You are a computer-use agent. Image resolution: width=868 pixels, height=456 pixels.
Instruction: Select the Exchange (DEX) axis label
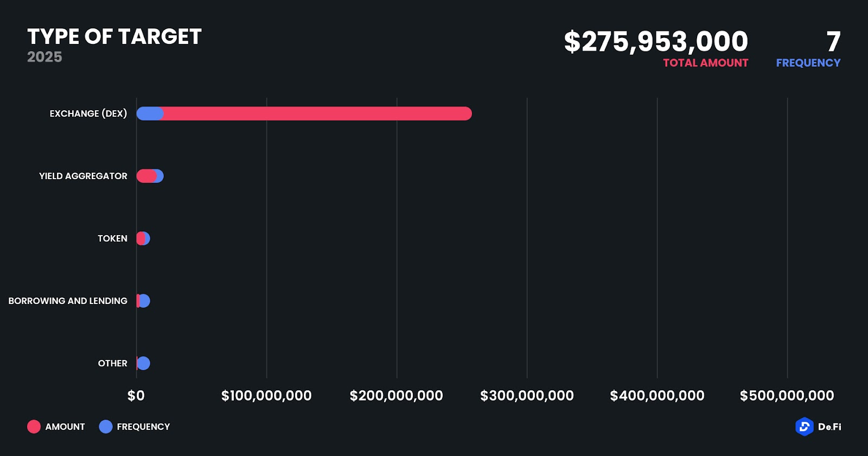click(88, 113)
